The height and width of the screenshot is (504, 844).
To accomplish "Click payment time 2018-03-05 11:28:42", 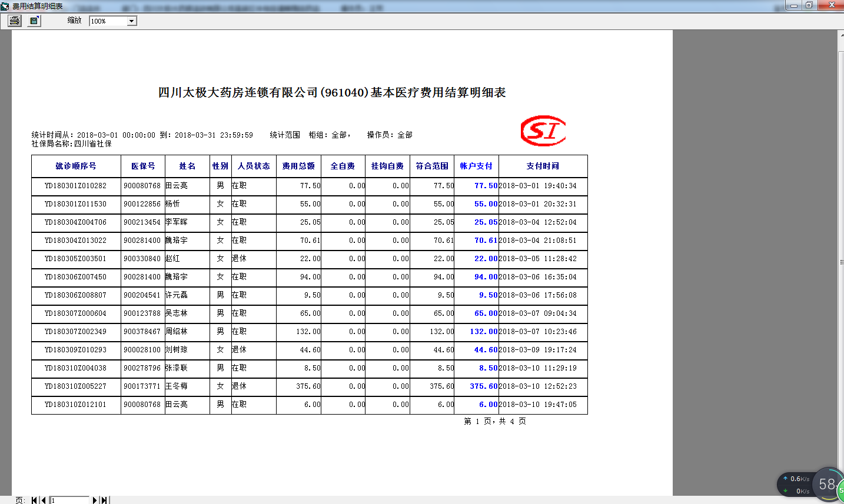I will pos(538,259).
